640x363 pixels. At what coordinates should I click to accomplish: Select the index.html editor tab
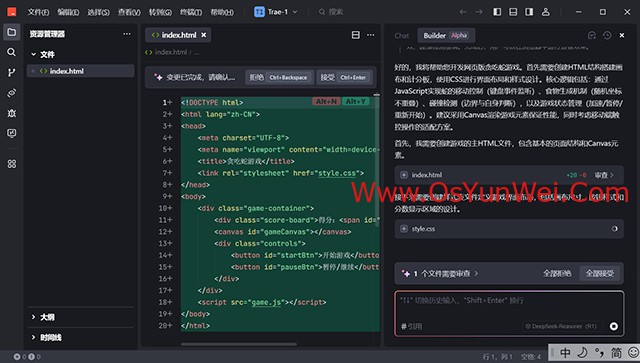pos(178,35)
